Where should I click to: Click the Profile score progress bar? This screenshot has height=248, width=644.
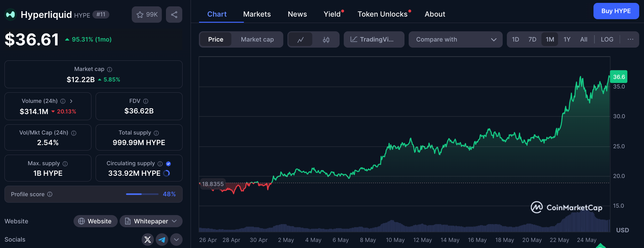coord(142,194)
